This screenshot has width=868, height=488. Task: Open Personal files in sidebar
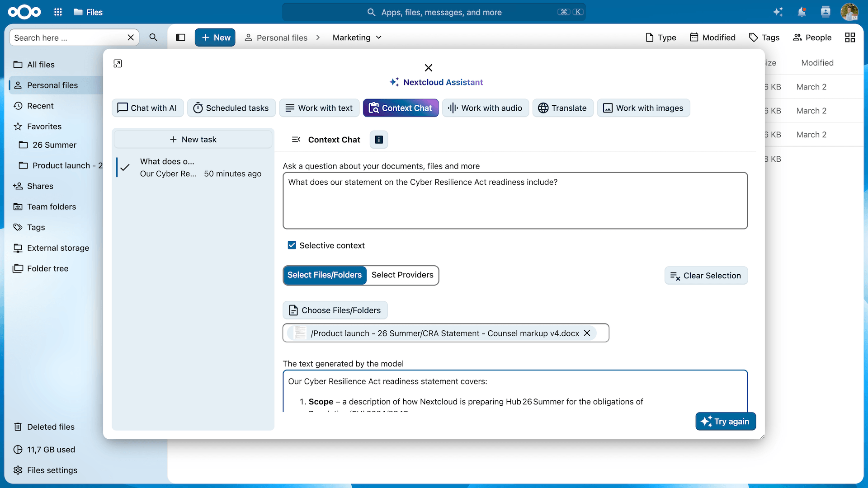(x=56, y=85)
